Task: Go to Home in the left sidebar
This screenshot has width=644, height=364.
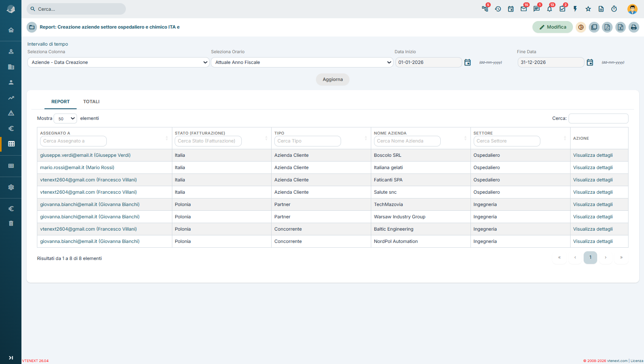Action: point(11,30)
